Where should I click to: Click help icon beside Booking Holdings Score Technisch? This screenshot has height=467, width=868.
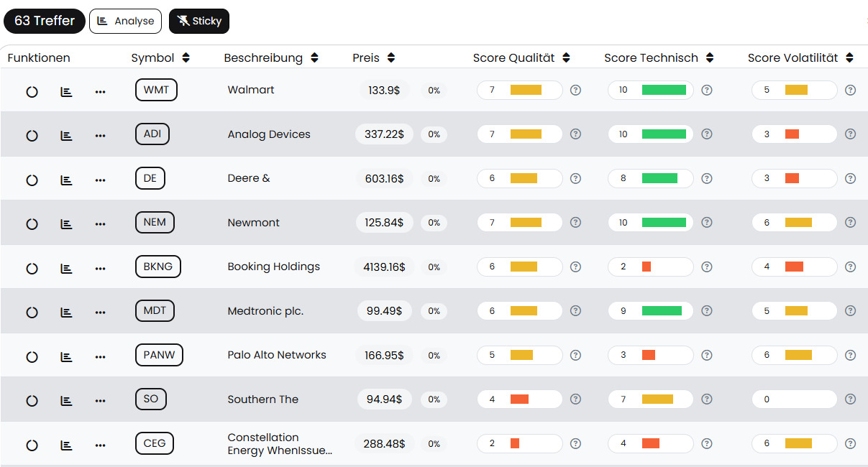(707, 267)
